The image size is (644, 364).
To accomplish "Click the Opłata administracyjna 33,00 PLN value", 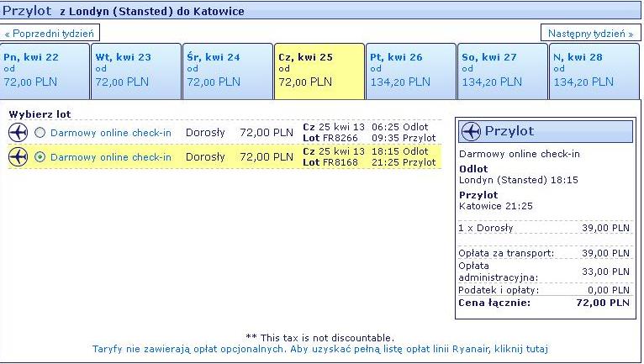I will pyautogui.click(x=605, y=272).
